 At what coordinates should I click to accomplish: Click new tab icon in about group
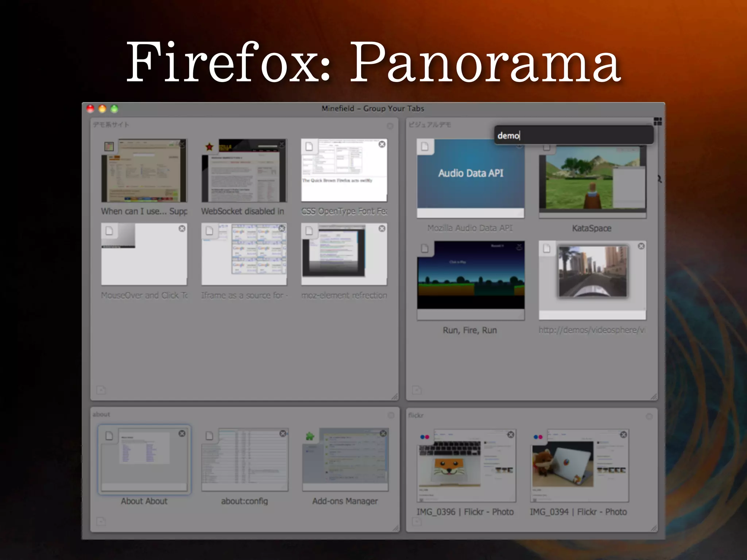(x=101, y=521)
